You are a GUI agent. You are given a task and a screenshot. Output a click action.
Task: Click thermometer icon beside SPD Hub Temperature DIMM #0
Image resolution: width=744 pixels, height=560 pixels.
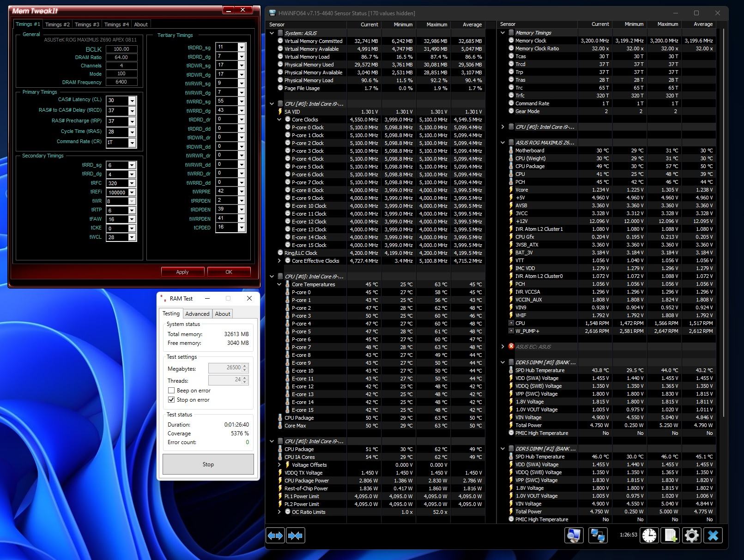(511, 370)
